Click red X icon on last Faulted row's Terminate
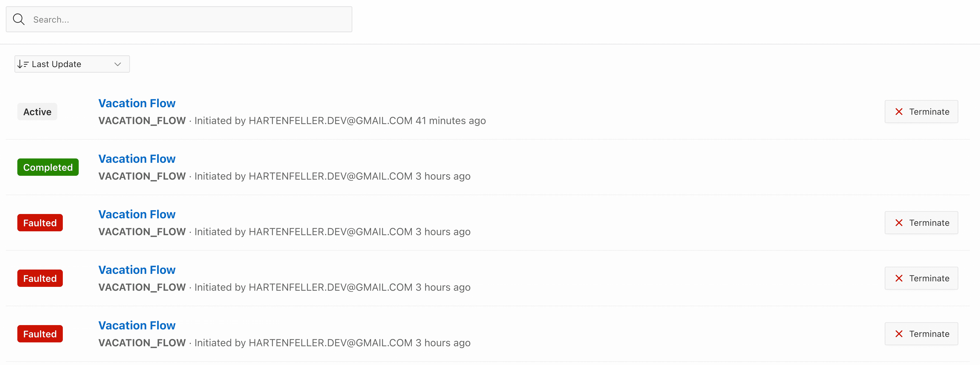This screenshot has height=365, width=980. coord(899,334)
